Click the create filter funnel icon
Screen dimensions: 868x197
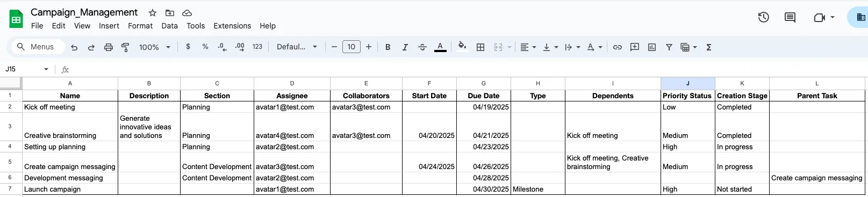[669, 47]
